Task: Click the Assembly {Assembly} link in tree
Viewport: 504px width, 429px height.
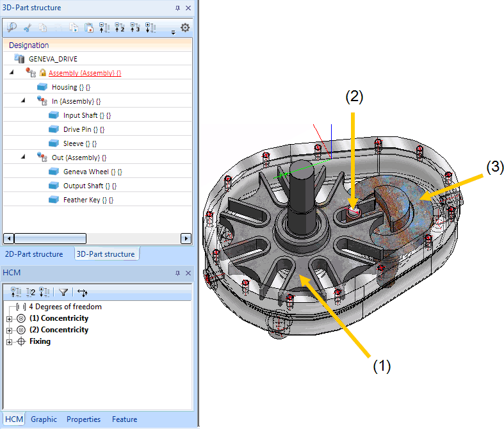Action: 85,73
